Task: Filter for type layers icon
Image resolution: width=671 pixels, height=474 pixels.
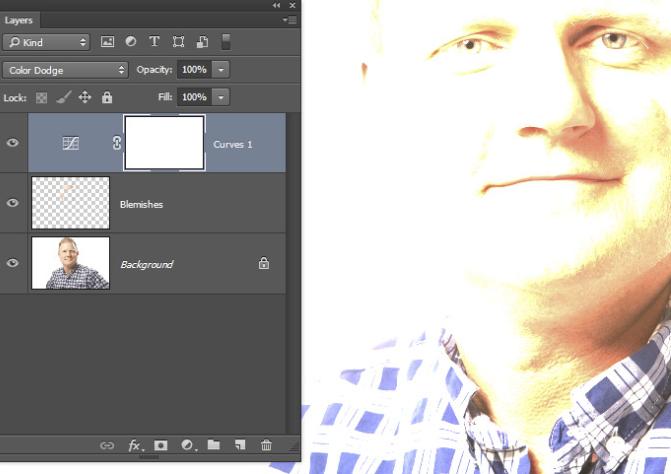Action: [154, 42]
